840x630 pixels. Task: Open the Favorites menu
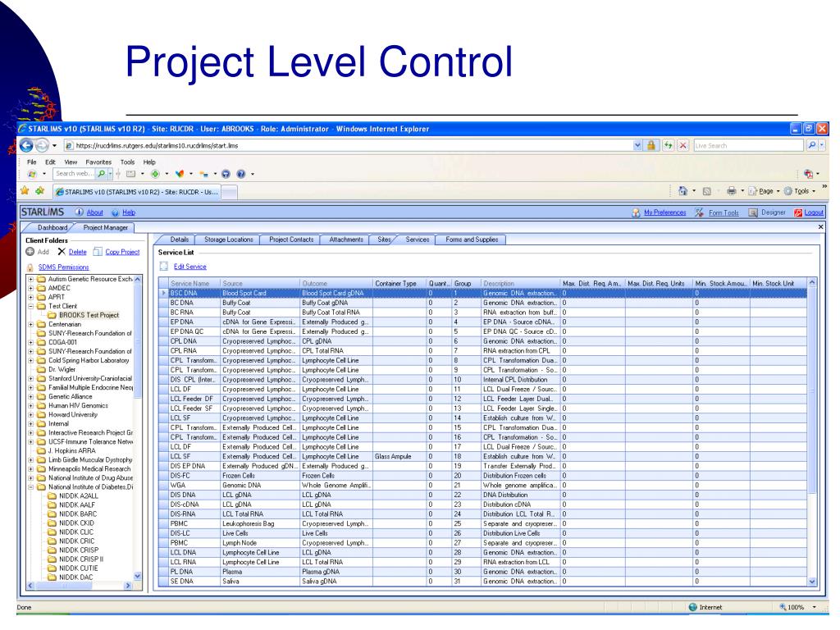click(98, 162)
